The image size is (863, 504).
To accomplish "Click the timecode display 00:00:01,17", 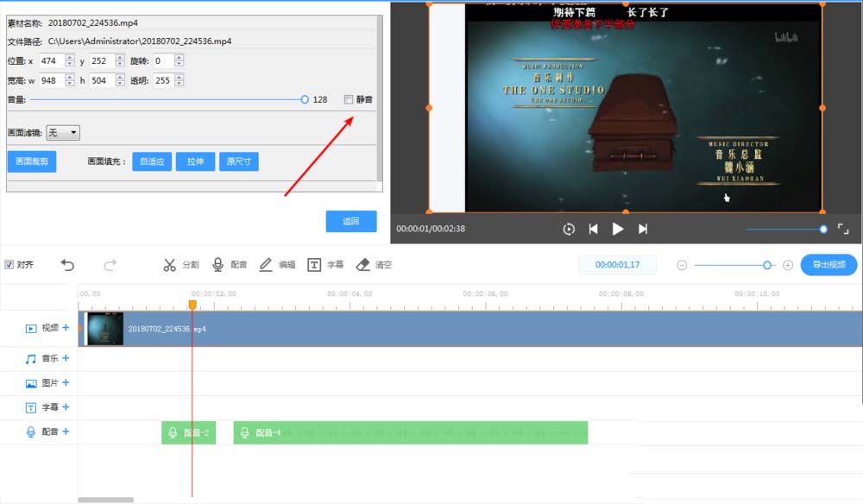I will 618,265.
